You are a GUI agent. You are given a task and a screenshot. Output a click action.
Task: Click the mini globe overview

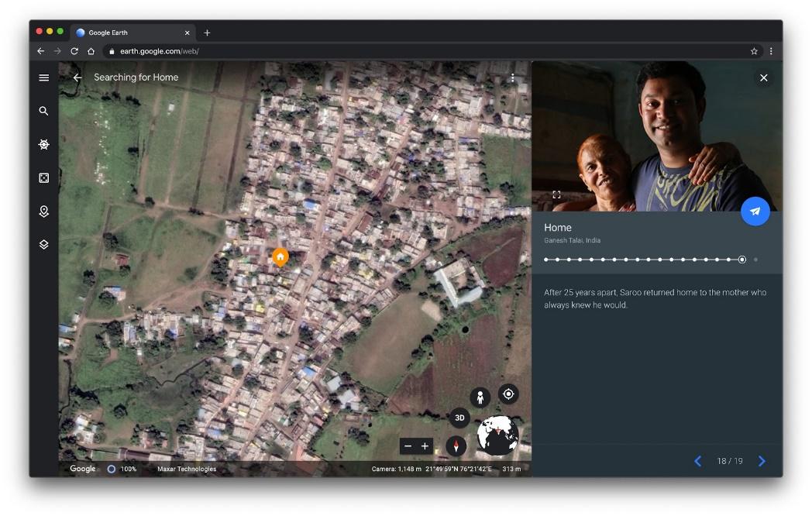(497, 435)
